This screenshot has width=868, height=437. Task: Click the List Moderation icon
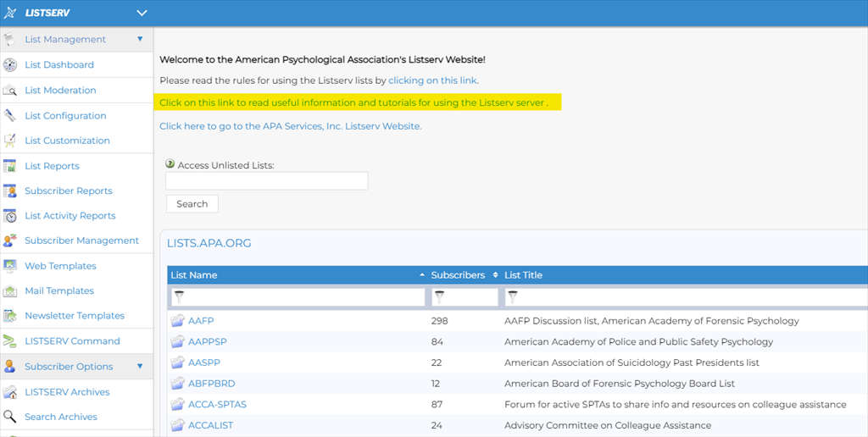click(9, 90)
